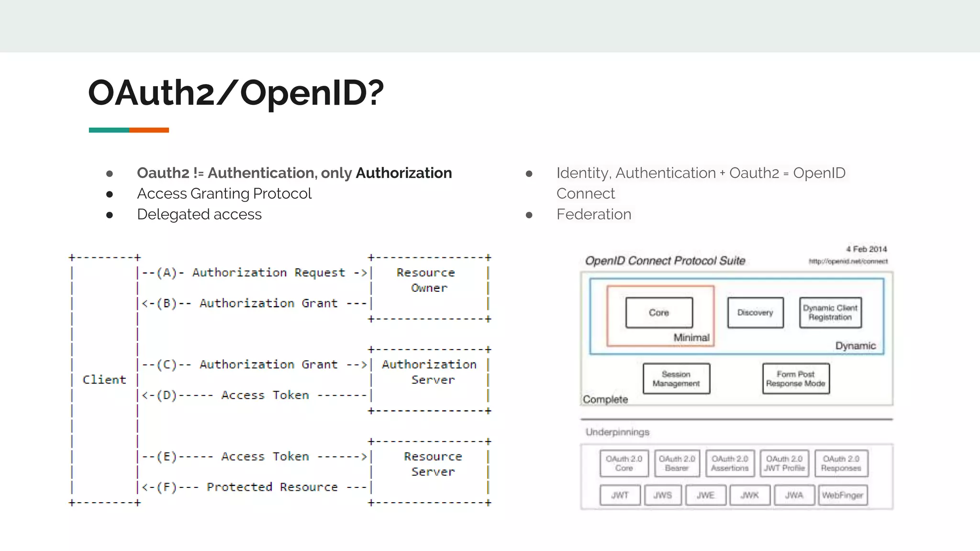Screen dimensions: 980x551
Task: Click the 'Underpinnings' label
Action: (617, 432)
